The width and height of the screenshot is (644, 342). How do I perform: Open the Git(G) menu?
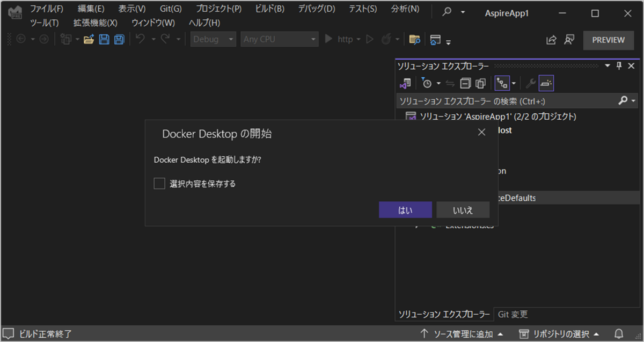(171, 9)
